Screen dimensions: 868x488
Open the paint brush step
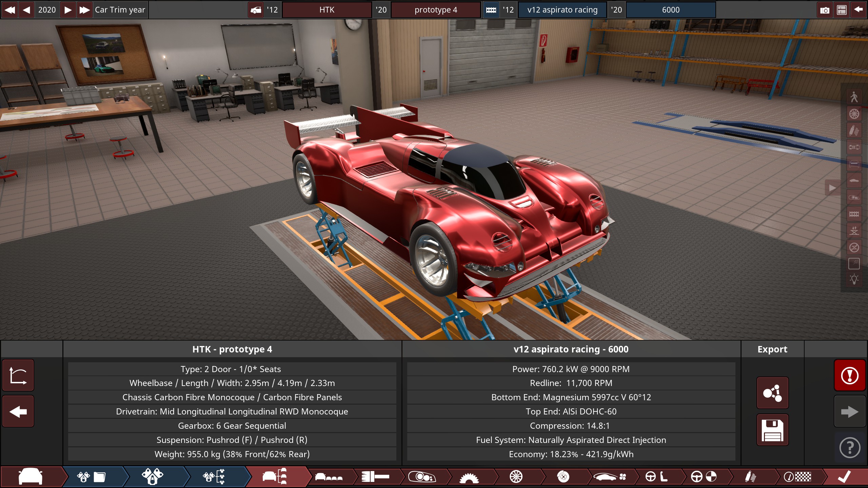[375, 477]
